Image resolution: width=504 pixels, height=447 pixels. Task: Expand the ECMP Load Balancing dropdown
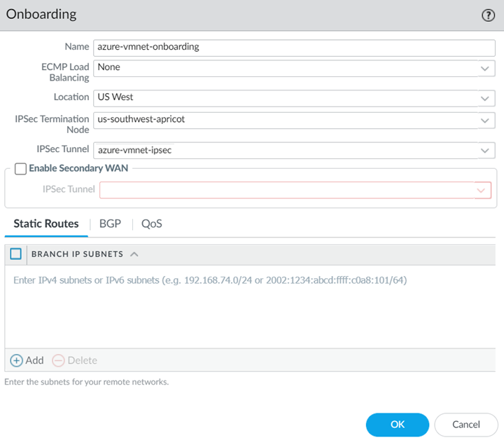coord(486,68)
